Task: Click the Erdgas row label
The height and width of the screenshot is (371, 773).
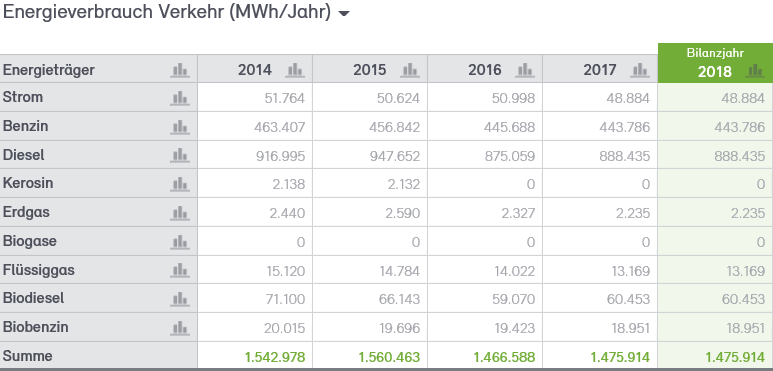Action: tap(26, 212)
